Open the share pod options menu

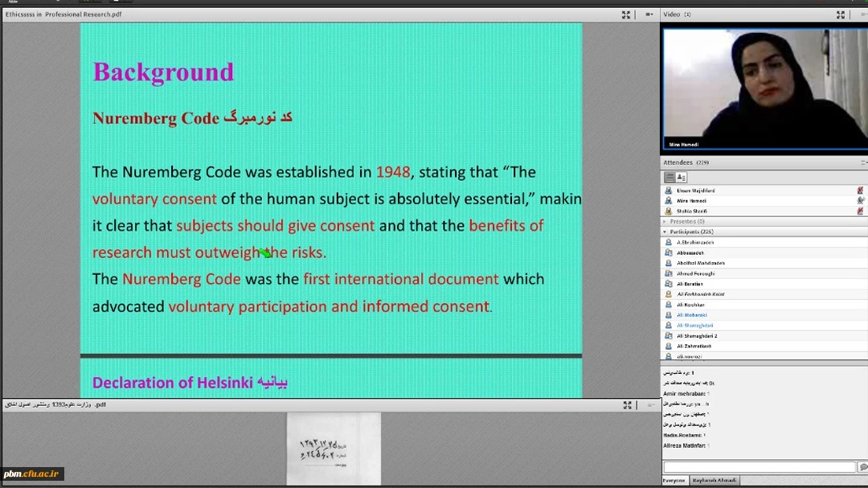tap(648, 14)
